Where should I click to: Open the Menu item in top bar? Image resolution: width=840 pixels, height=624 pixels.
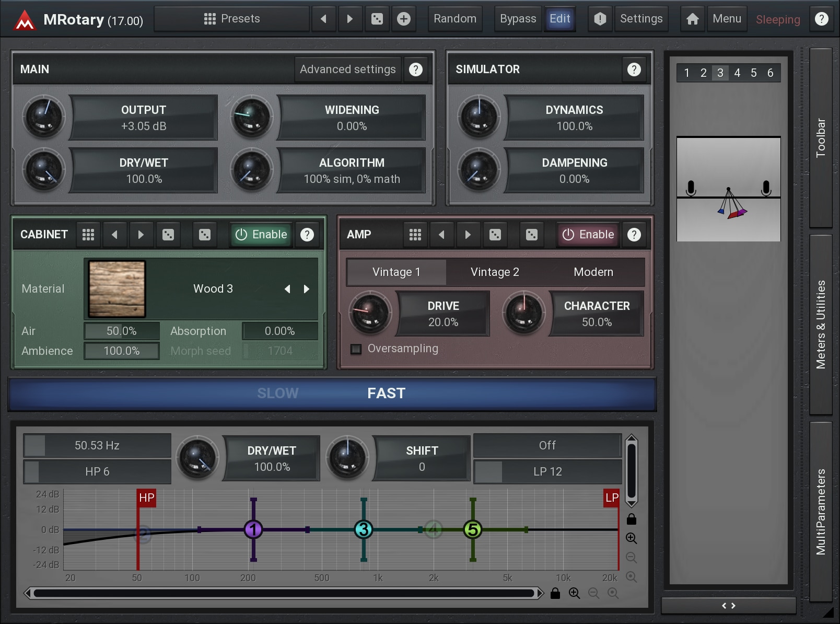(727, 19)
